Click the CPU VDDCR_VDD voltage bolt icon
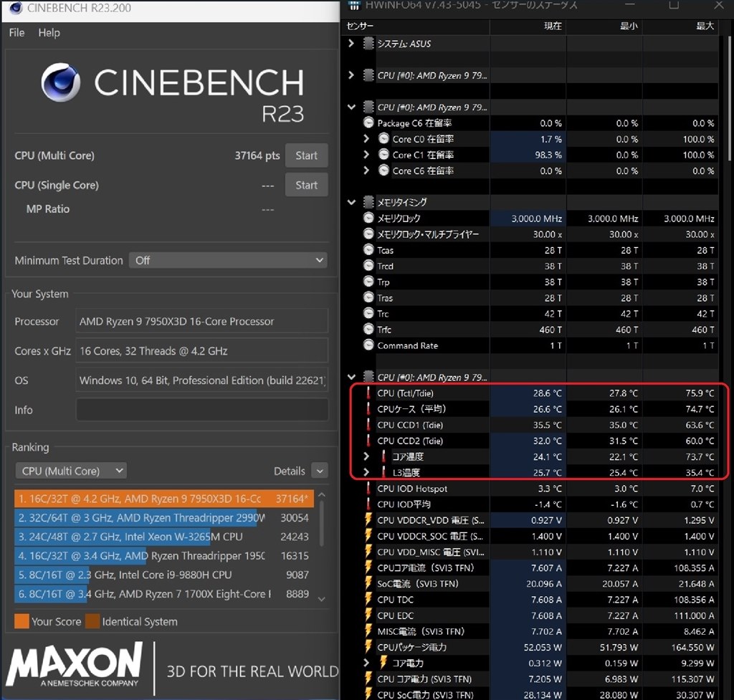 click(368, 520)
